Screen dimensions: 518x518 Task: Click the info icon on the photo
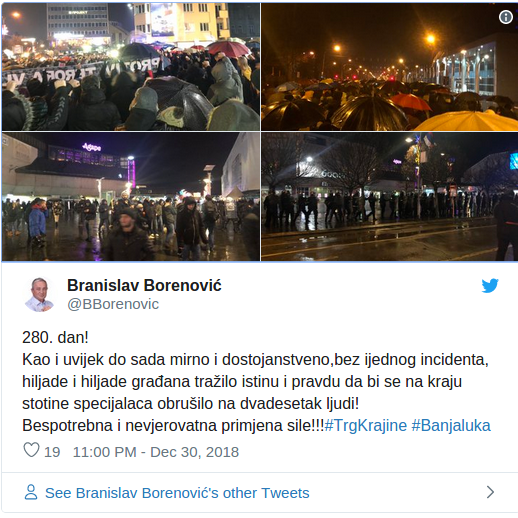[506, 17]
